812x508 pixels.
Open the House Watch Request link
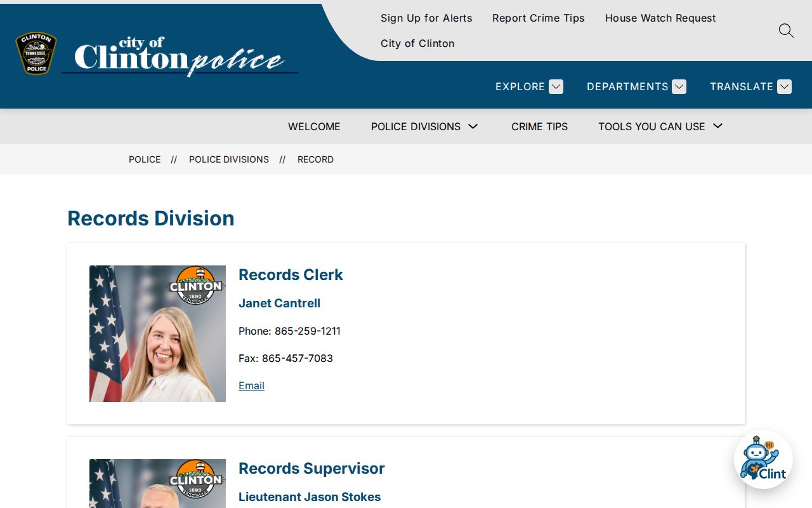[660, 18]
